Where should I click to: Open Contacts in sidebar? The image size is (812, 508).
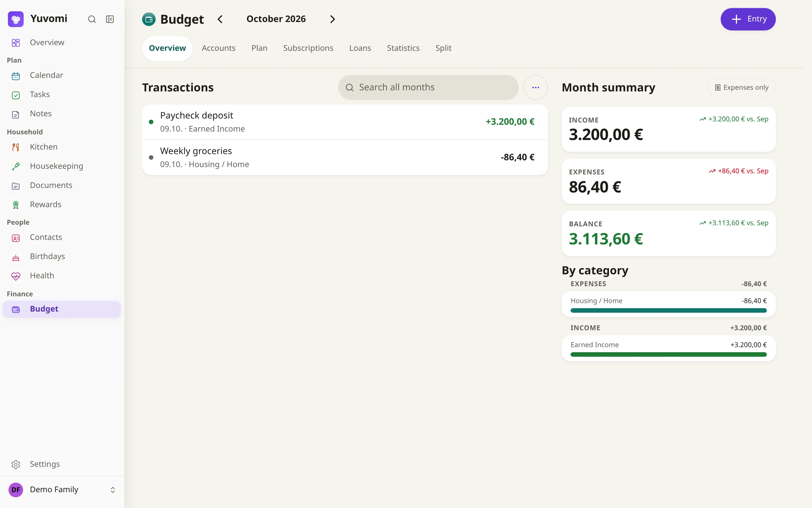pos(62,237)
